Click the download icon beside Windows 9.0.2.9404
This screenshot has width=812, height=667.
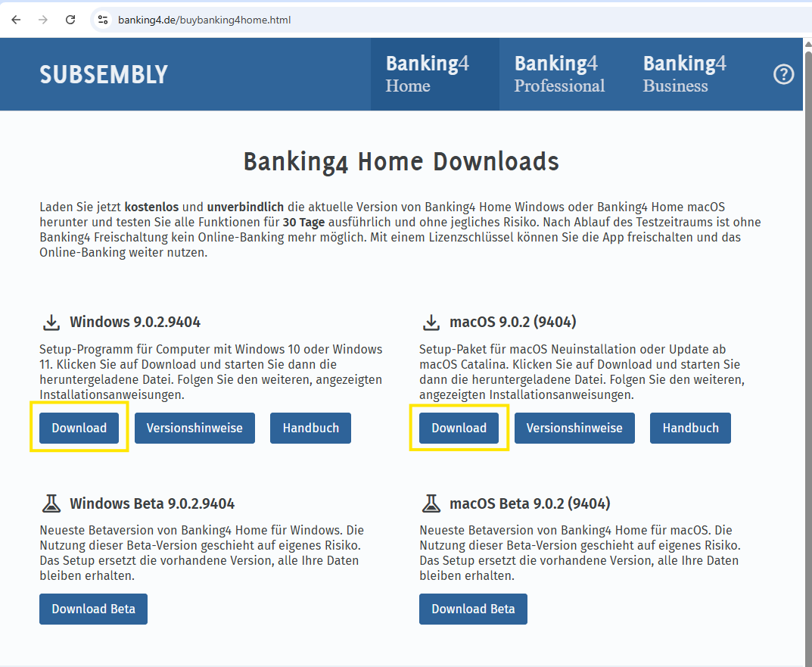(x=51, y=323)
